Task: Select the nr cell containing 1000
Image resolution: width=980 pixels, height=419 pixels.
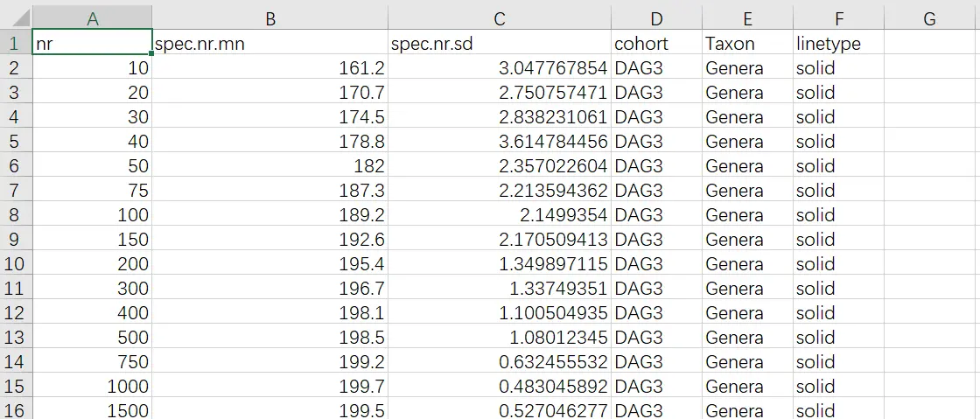Action: click(92, 386)
